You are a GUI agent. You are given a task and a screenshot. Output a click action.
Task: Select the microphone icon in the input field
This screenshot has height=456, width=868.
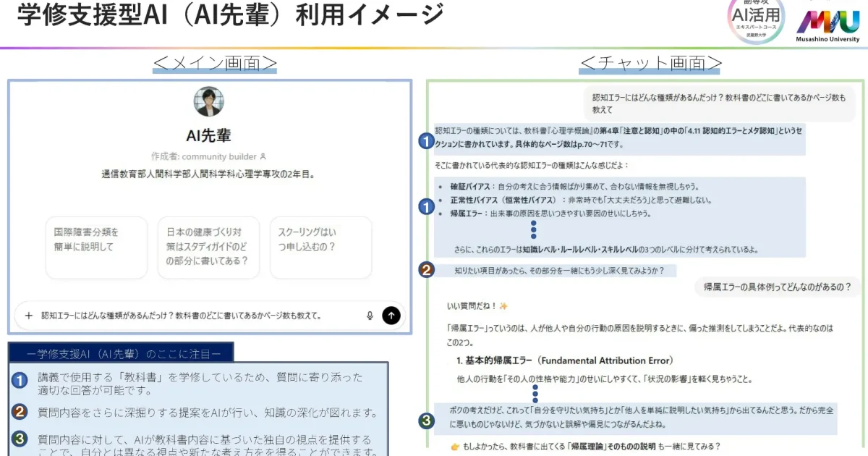369,316
